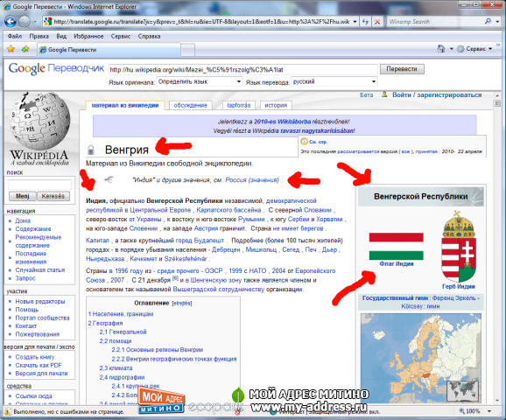Click the user icon next to Войти
The height and width of the screenshot is (420, 506).
(384, 94)
